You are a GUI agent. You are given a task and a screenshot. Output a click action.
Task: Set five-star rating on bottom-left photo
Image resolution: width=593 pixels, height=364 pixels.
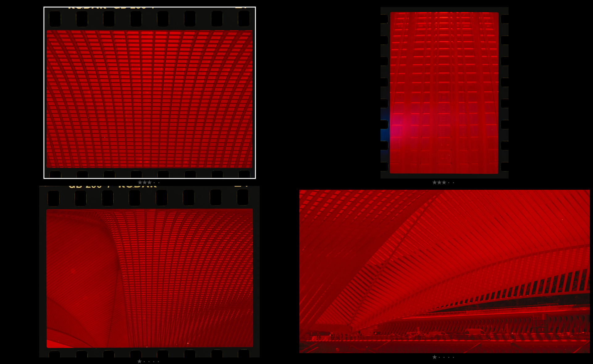(x=158, y=362)
